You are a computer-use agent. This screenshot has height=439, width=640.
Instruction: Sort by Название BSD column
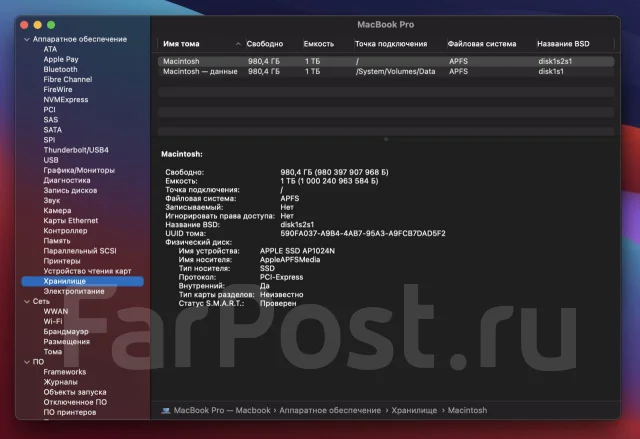point(563,44)
